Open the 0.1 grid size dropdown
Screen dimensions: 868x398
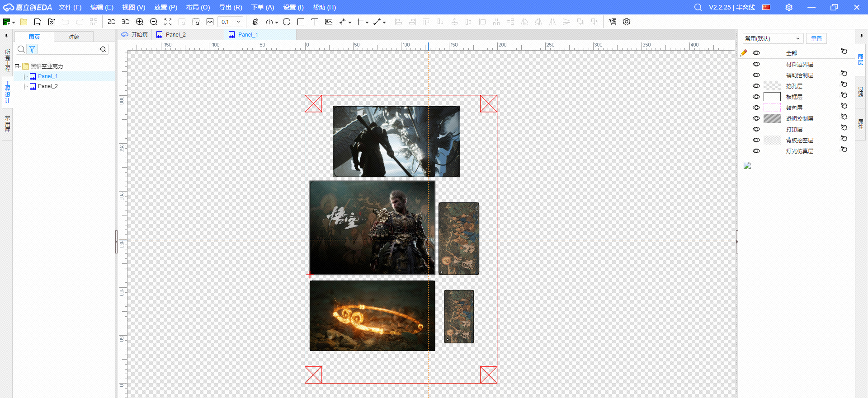[231, 22]
